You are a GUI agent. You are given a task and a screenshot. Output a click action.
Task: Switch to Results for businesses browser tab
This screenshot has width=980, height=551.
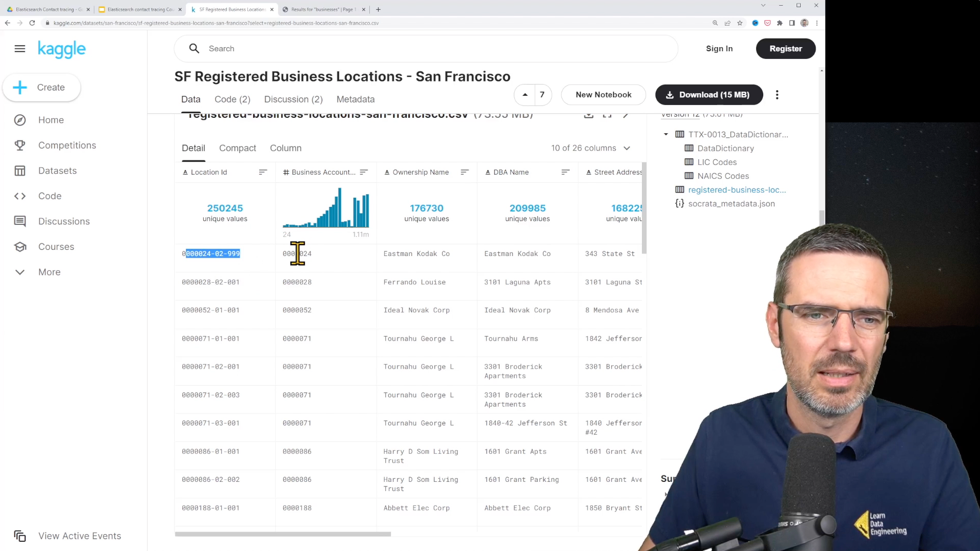(x=323, y=9)
